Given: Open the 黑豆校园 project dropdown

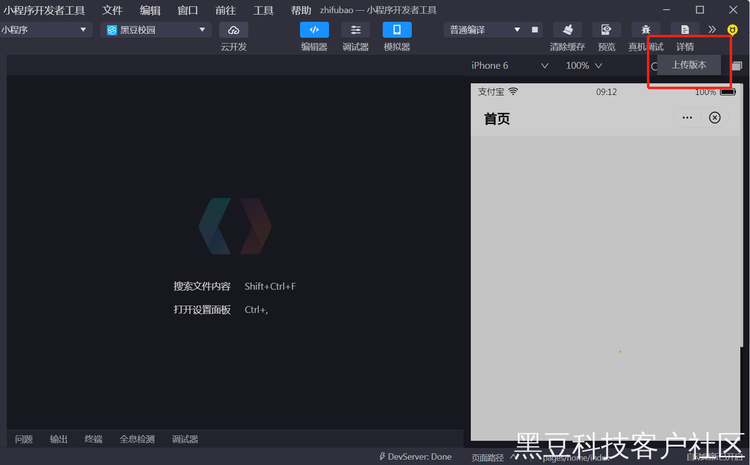Looking at the screenshot, I should pos(156,30).
